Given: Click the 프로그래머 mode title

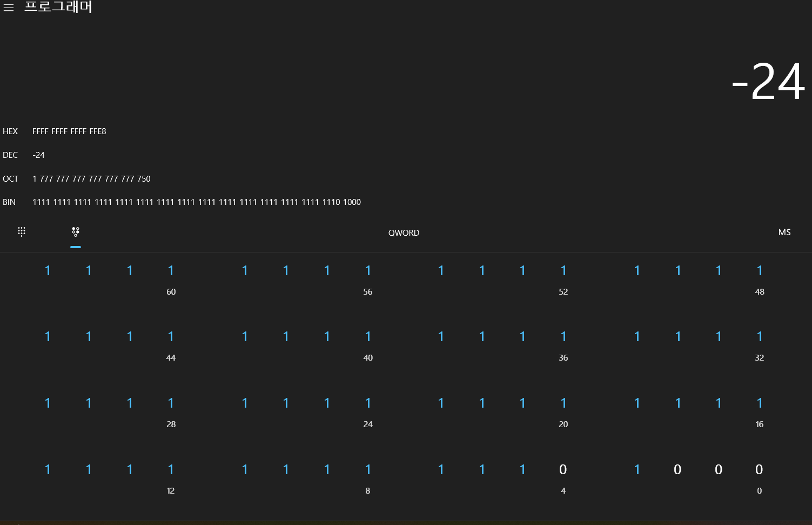Looking at the screenshot, I should [x=58, y=7].
